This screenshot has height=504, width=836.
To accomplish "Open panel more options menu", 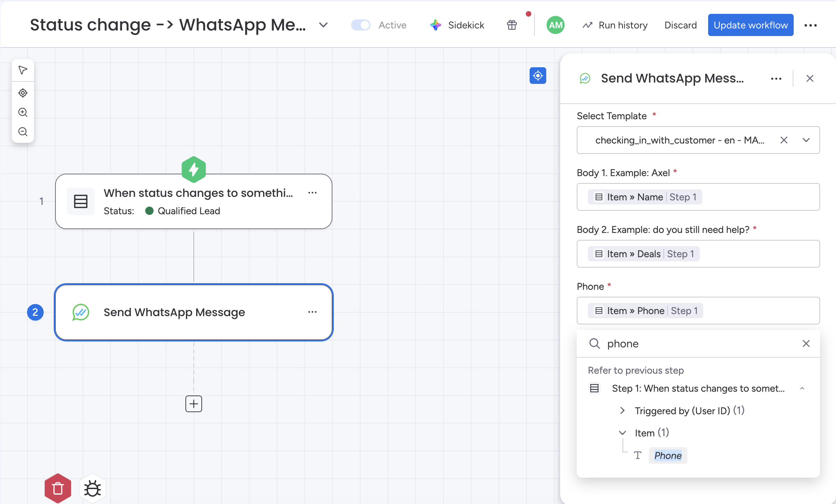I will click(x=776, y=79).
